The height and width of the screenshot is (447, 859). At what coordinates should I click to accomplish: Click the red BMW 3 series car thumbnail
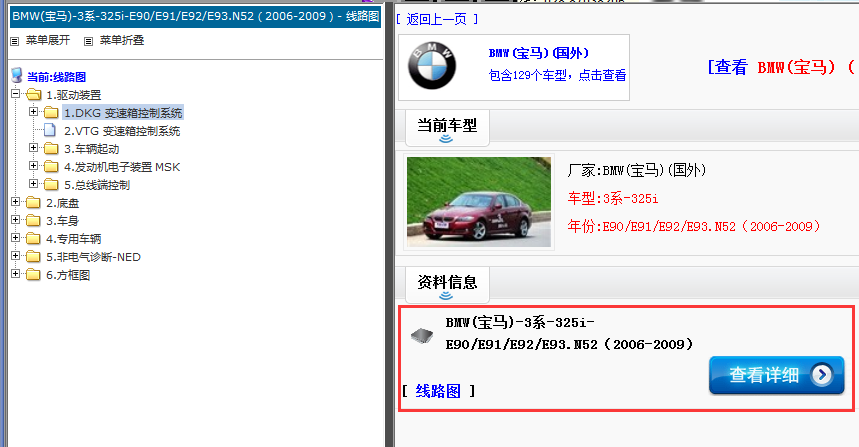click(478, 201)
